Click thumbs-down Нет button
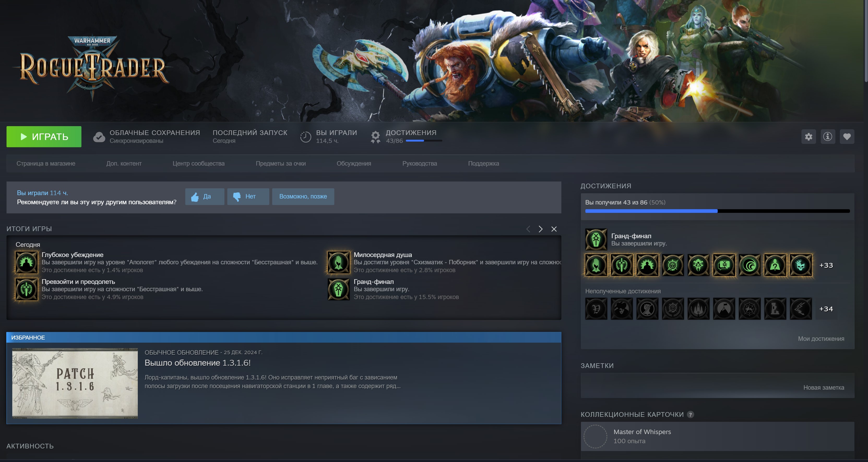Screen dimensions: 868x462 point(248,197)
